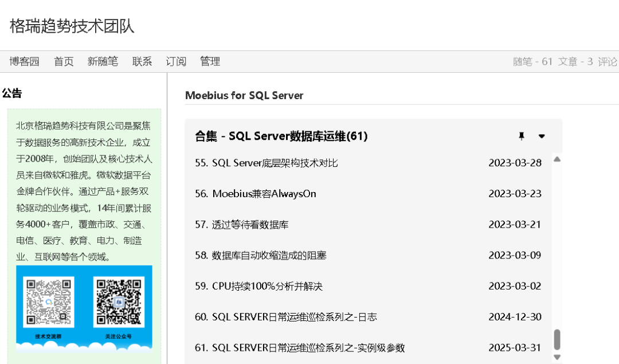
Task: Click the scrollbar up arrow
Action: tap(556, 158)
